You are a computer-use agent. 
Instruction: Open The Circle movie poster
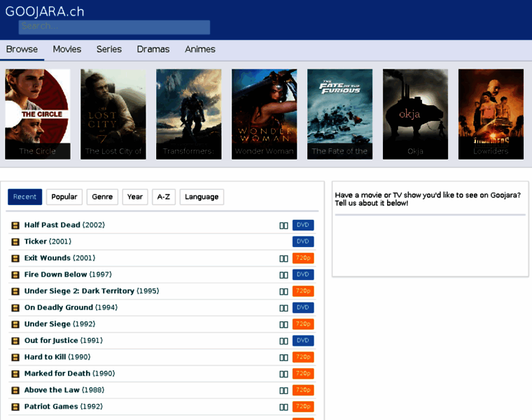[38, 114]
